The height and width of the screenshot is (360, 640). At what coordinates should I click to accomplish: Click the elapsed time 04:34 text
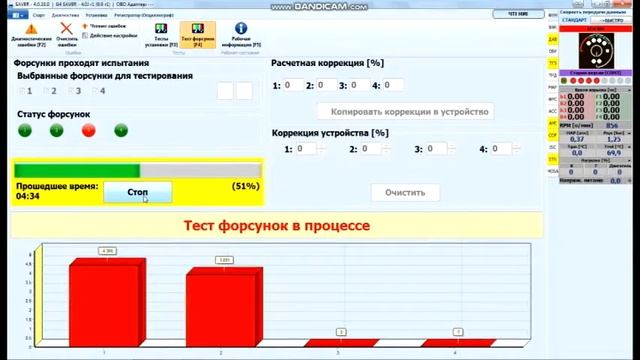[x=28, y=196]
